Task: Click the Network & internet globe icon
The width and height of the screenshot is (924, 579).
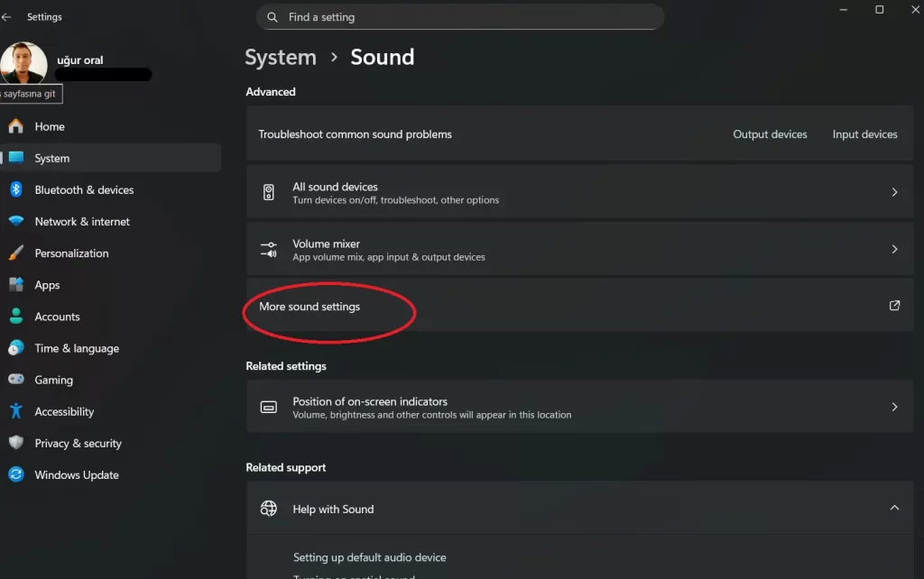Action: 17,221
